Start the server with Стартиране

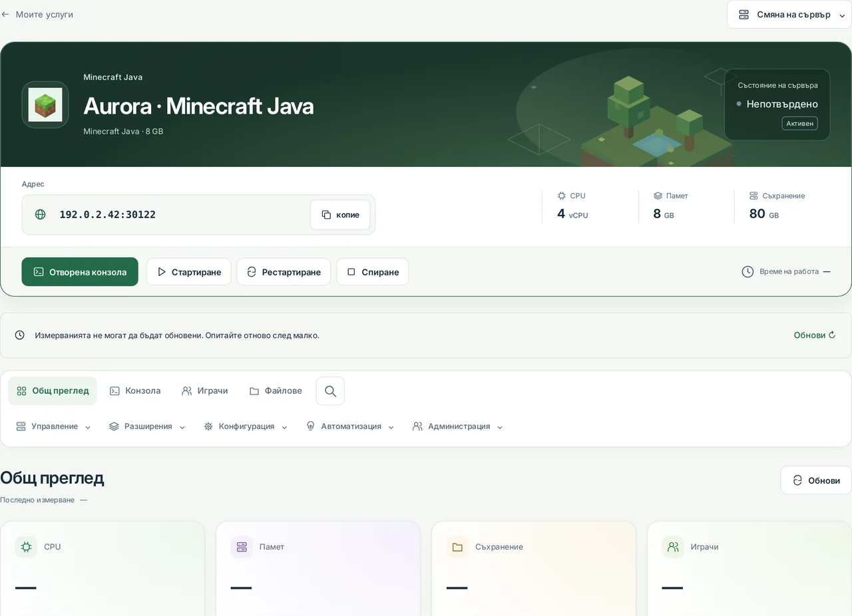[189, 272]
